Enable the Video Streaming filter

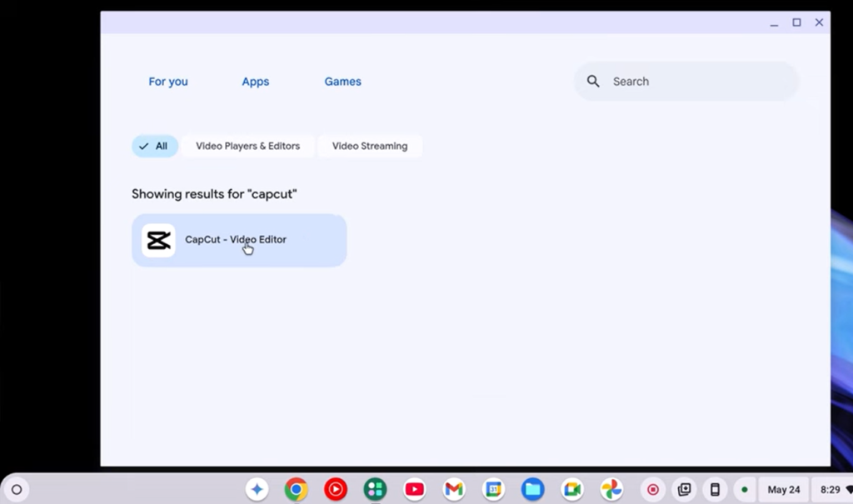point(369,146)
